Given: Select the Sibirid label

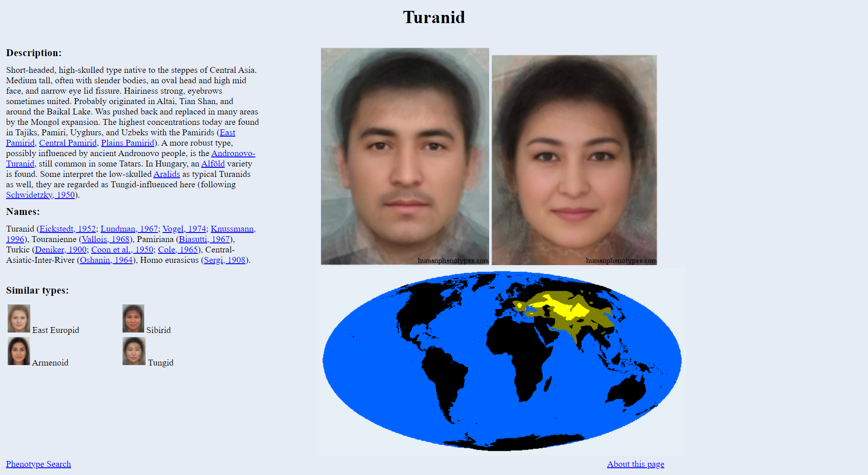Looking at the screenshot, I should click(x=159, y=330).
